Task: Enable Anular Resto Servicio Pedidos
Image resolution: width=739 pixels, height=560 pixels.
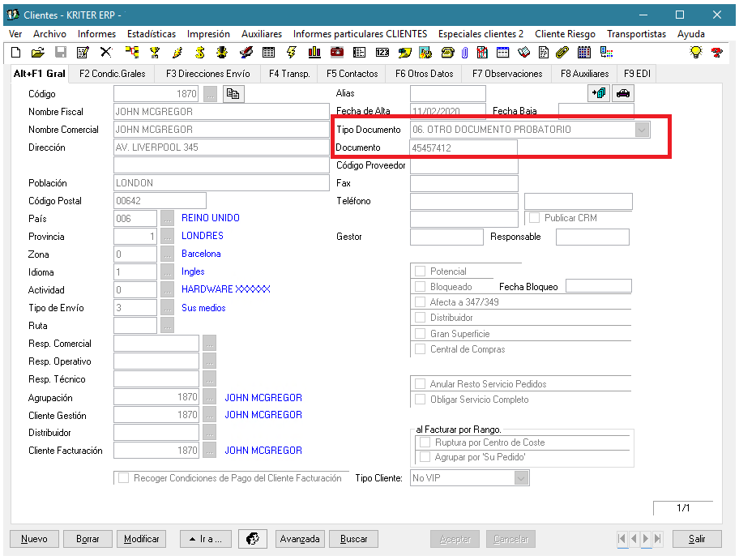Action: (x=420, y=383)
